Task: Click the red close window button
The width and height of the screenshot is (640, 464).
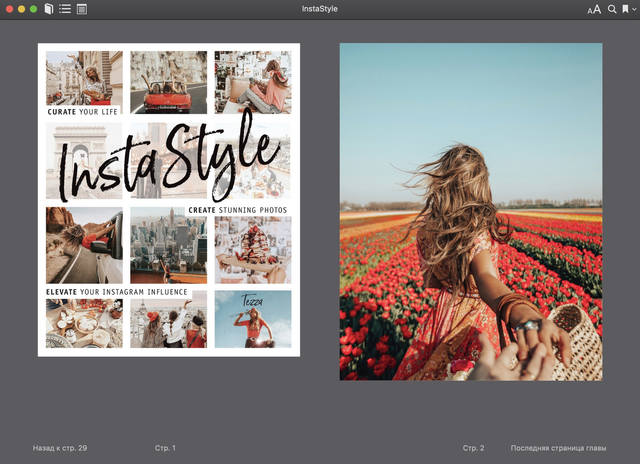Action: [9, 9]
